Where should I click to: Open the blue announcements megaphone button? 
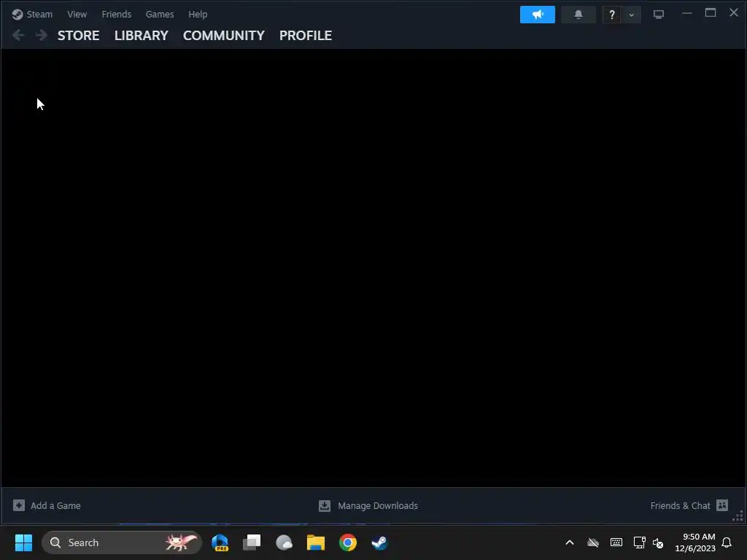point(538,15)
